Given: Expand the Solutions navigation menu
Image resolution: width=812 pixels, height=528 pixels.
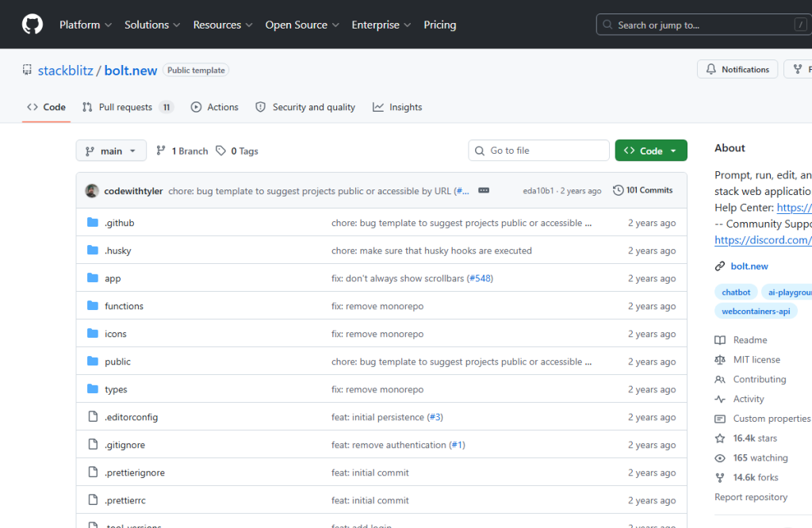Looking at the screenshot, I should 152,25.
